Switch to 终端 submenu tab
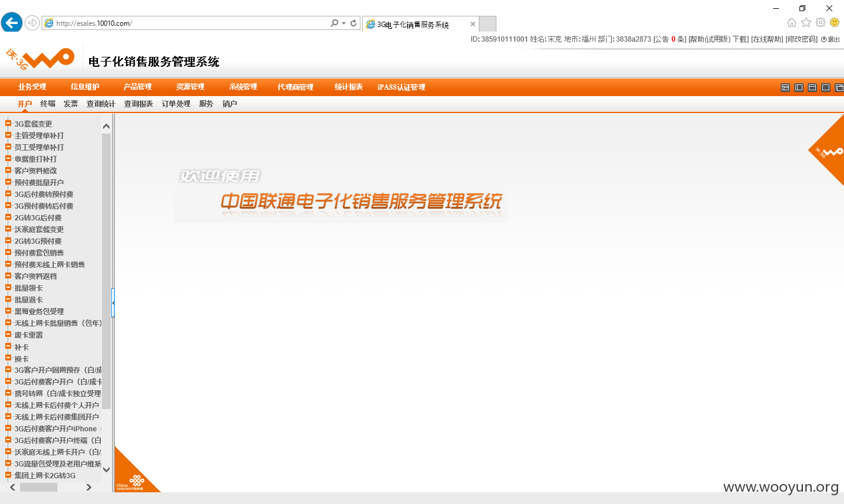Image resolution: width=844 pixels, height=504 pixels. coord(48,104)
